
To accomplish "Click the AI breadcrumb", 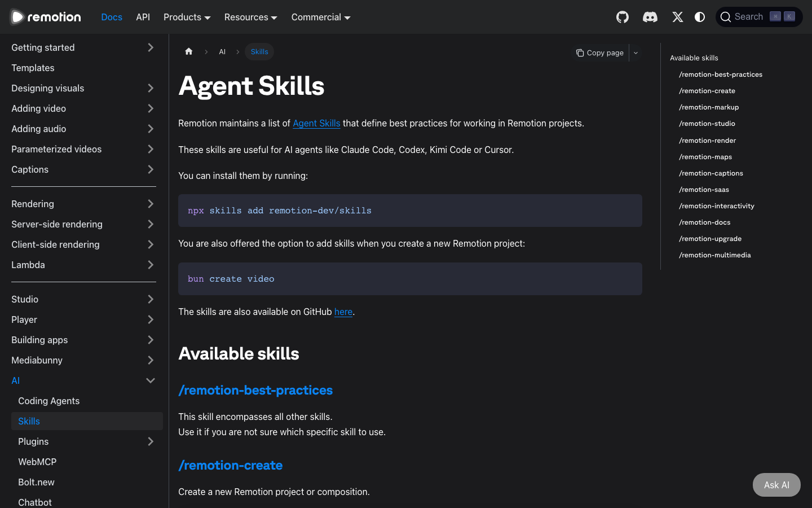I will [222, 51].
